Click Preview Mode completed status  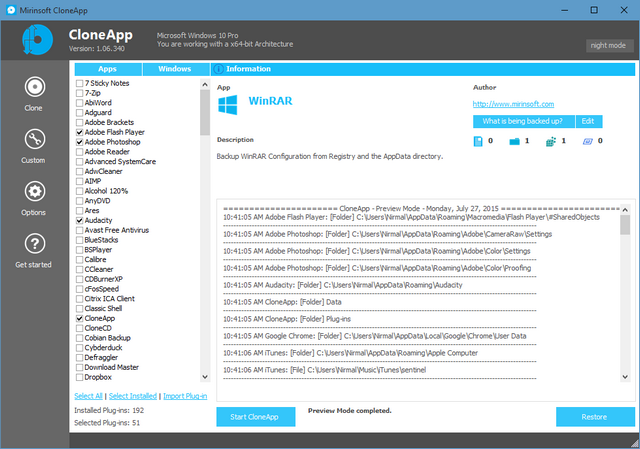pos(350,411)
